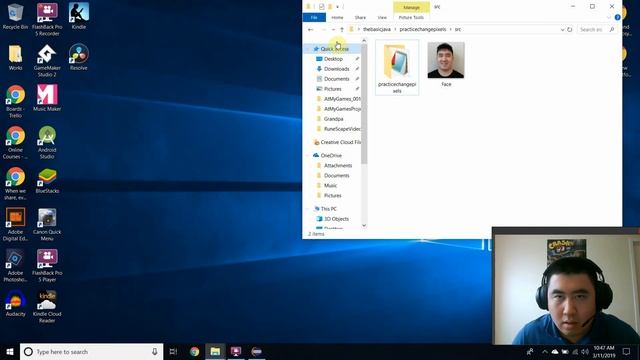
Task: Select the Manage contextual tab
Action: click(x=411, y=7)
